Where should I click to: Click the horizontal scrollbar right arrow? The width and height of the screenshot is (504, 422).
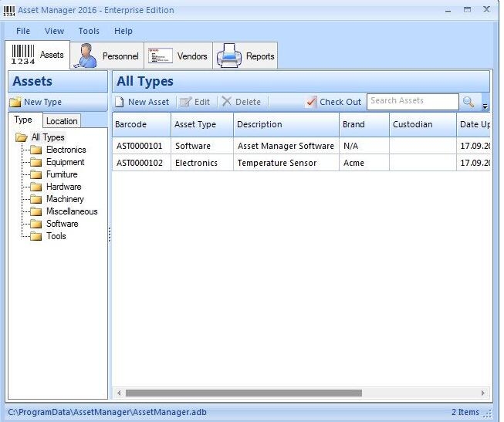pos(483,393)
